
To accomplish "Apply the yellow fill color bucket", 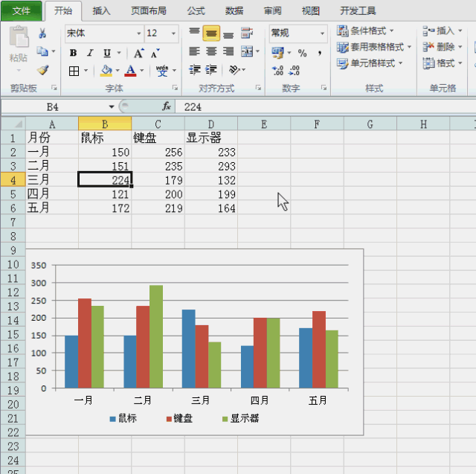I will click(x=106, y=71).
